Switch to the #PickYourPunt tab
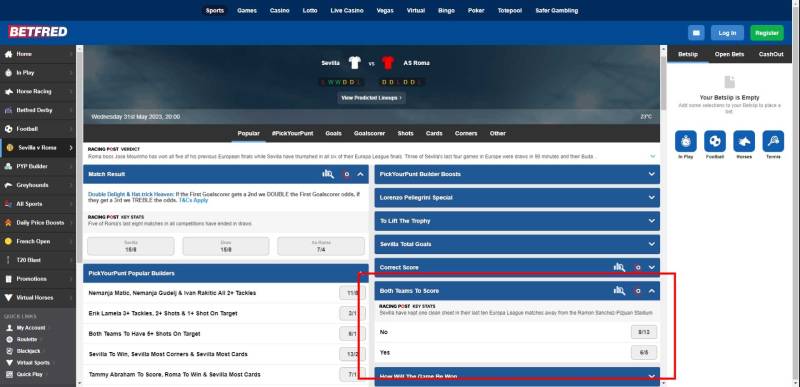 (x=292, y=133)
